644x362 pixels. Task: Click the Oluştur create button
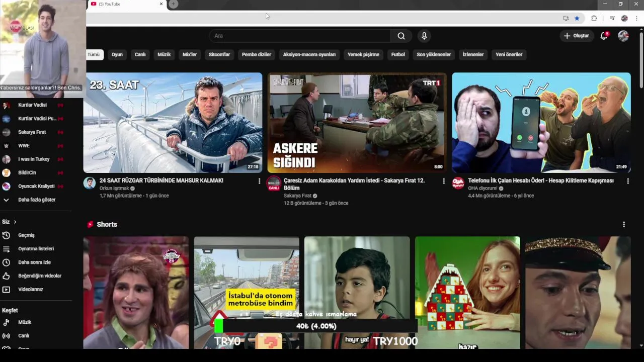tap(577, 36)
